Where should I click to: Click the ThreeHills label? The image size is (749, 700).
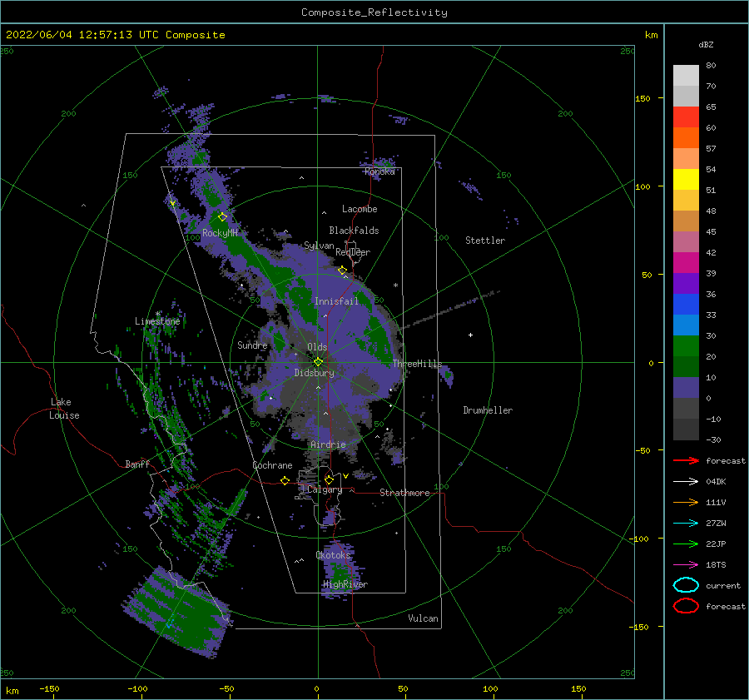point(417,364)
